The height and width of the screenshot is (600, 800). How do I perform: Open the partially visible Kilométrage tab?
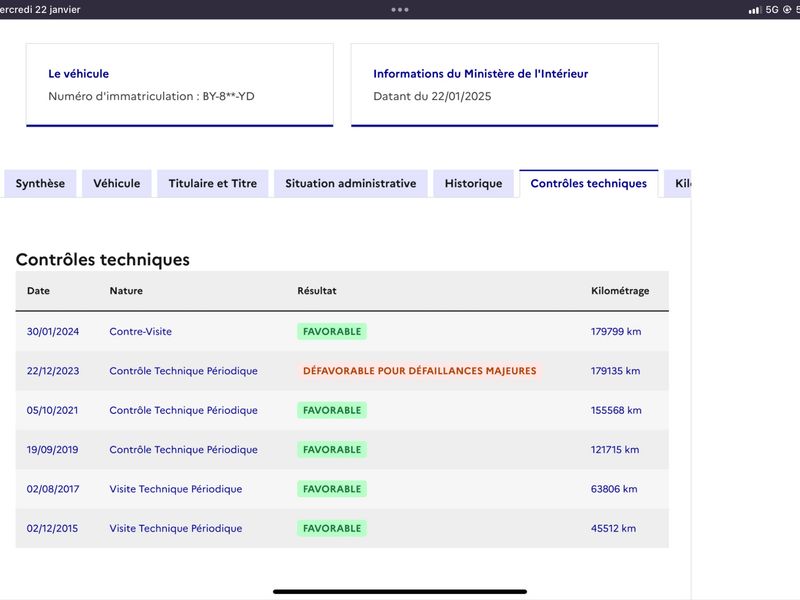tap(678, 184)
